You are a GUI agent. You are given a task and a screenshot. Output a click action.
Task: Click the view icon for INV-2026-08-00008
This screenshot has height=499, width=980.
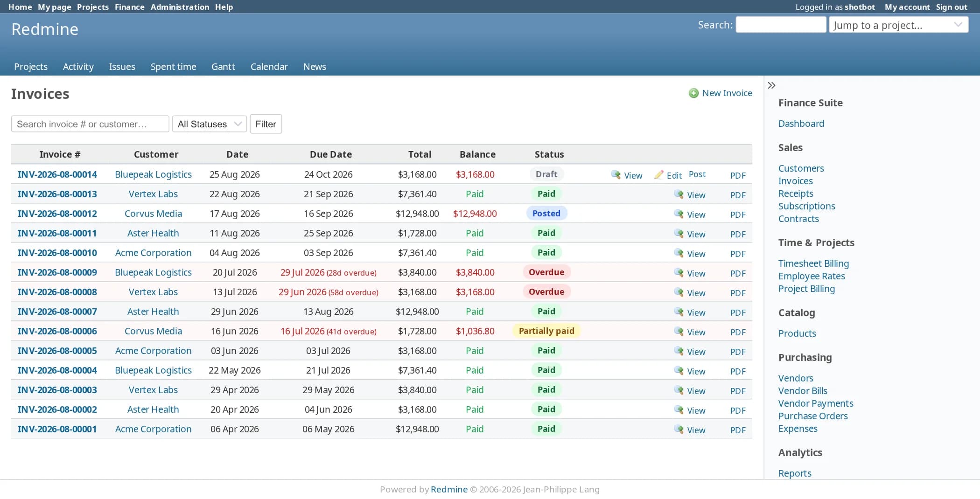tap(679, 292)
